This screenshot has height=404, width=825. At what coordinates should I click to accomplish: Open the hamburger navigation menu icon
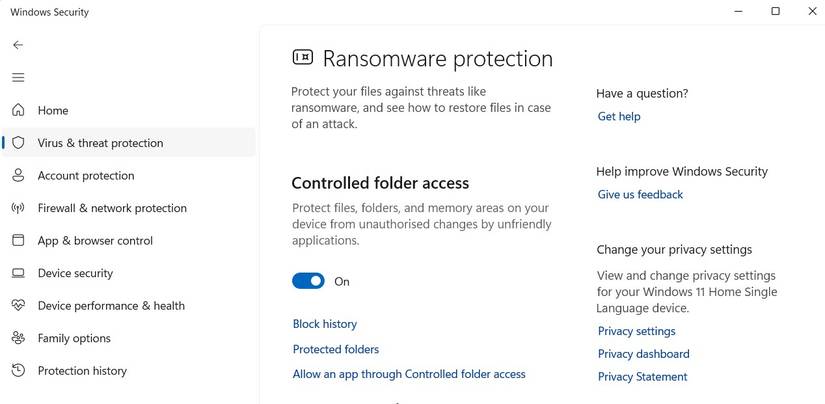(x=18, y=77)
